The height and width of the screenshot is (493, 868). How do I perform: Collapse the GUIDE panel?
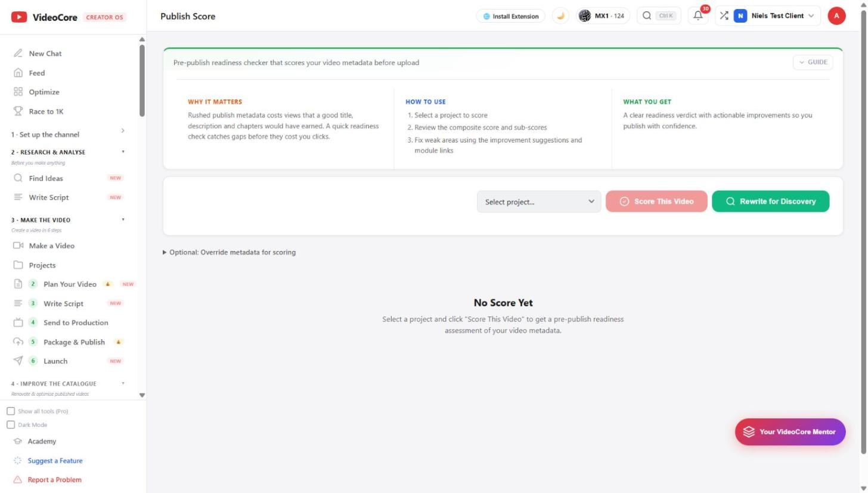(813, 62)
